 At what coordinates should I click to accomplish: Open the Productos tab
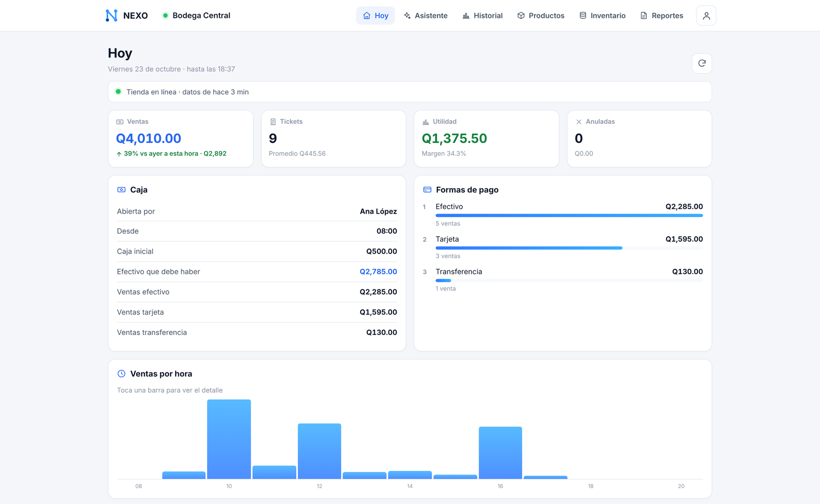pyautogui.click(x=541, y=15)
